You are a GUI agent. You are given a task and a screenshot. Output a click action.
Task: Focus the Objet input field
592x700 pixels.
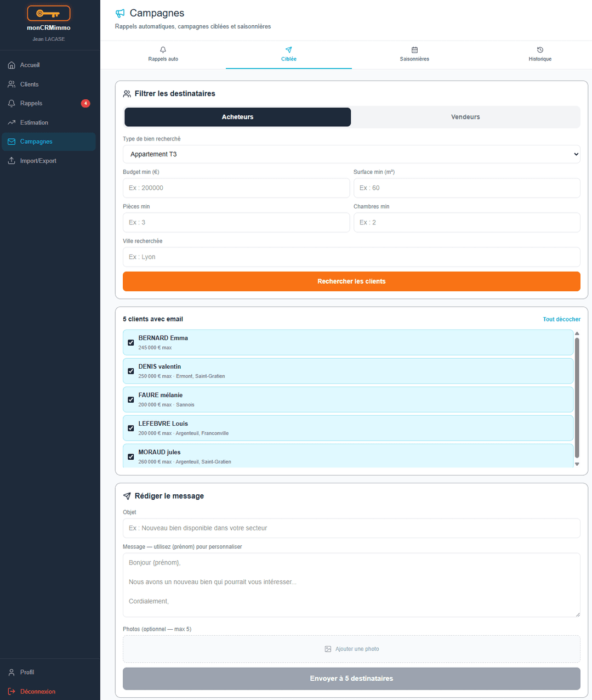pos(351,528)
